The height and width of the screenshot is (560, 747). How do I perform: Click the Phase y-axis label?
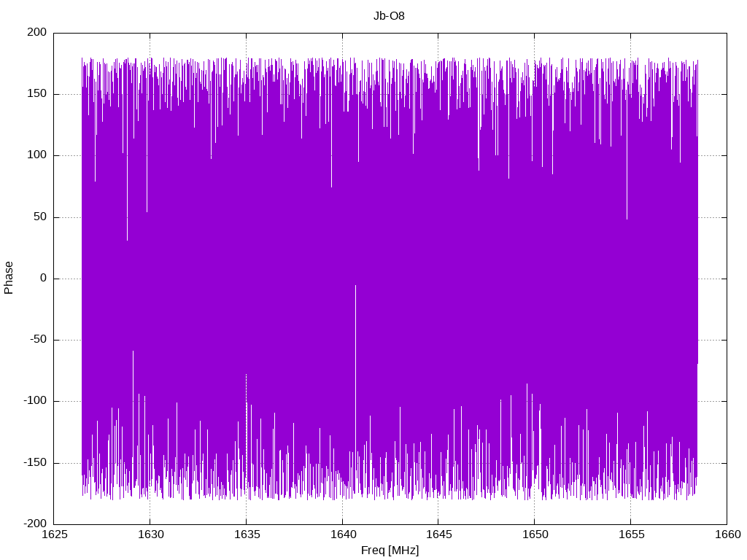click(9, 278)
